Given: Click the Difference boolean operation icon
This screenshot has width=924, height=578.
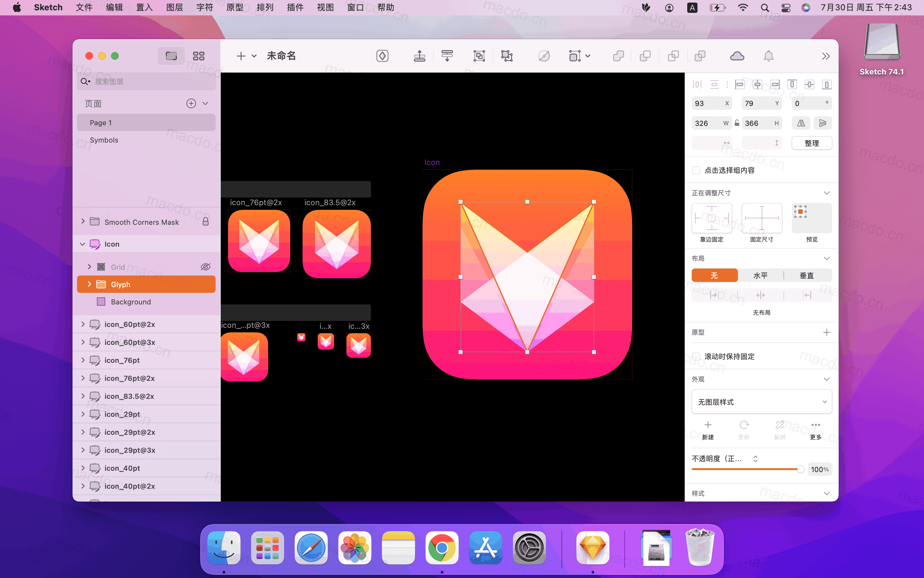Looking at the screenshot, I should click(700, 56).
